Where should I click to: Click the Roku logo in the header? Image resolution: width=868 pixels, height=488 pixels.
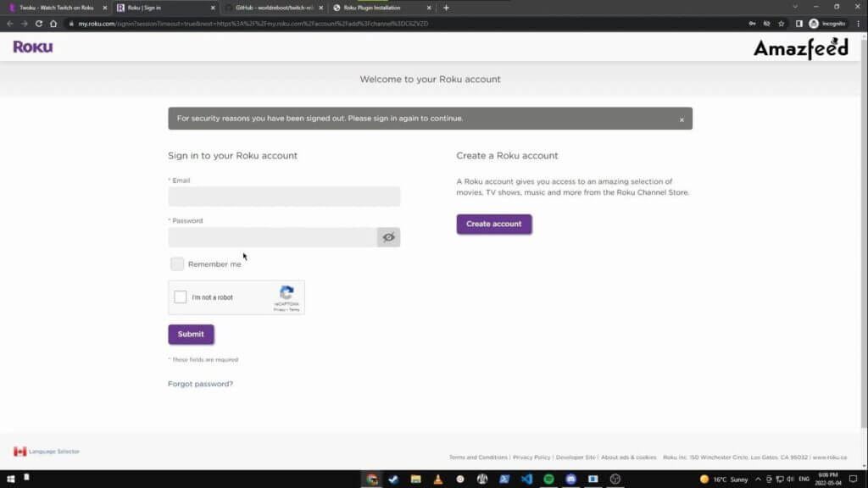tap(33, 47)
